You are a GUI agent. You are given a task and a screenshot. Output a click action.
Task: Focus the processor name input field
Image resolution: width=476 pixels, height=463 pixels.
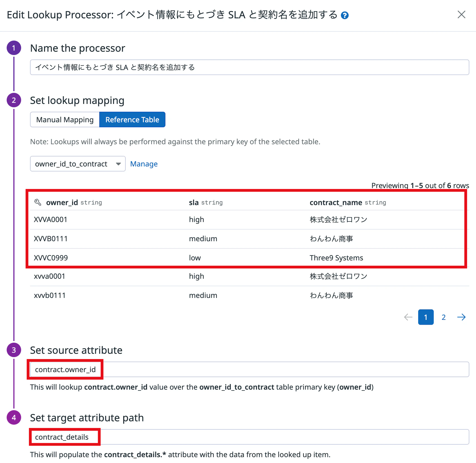[249, 67]
